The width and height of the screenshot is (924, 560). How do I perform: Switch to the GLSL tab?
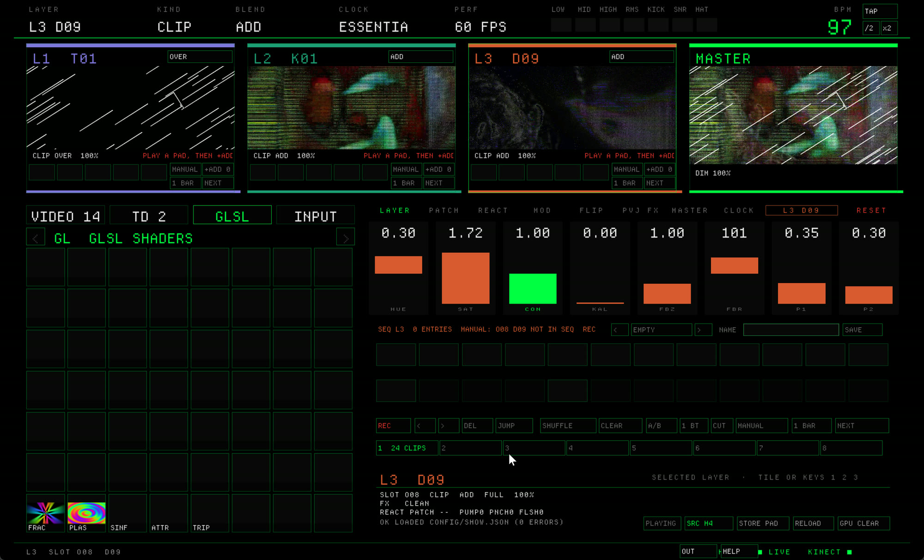232,216
